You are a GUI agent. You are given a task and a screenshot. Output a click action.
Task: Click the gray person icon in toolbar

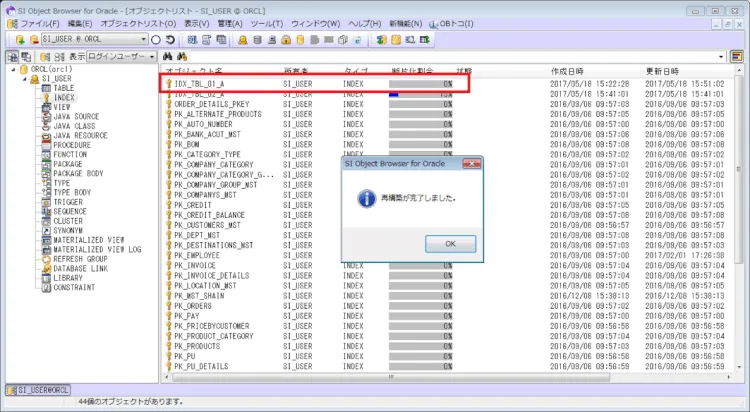272,40
